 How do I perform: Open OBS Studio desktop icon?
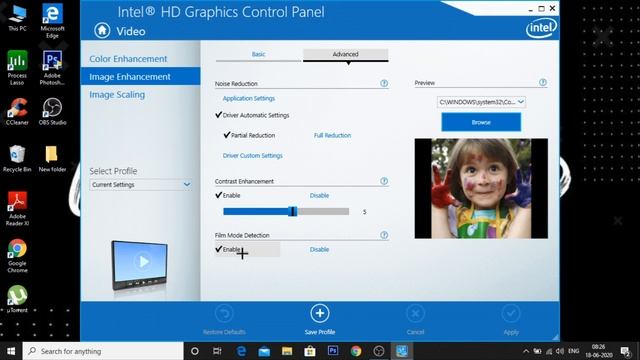52,111
